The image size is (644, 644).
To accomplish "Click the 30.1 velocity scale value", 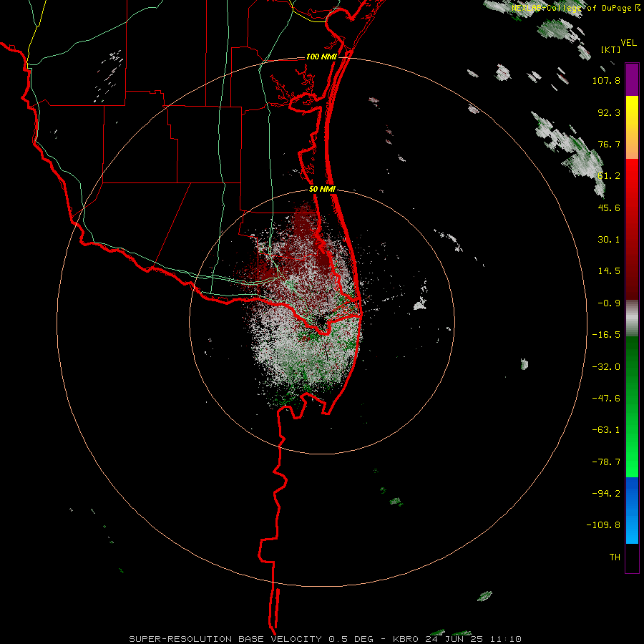I will click(x=609, y=240).
